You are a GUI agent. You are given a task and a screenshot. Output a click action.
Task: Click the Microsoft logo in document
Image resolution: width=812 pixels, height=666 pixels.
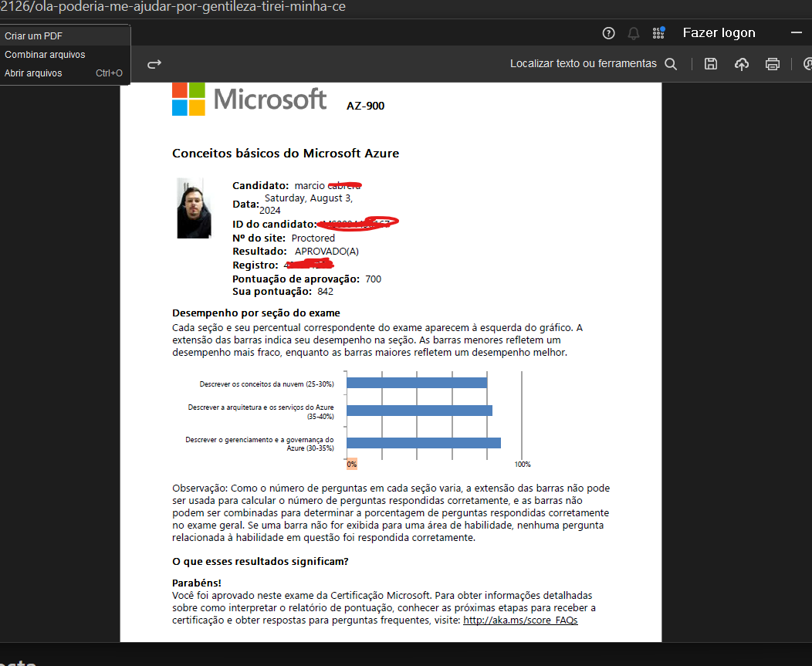point(249,99)
